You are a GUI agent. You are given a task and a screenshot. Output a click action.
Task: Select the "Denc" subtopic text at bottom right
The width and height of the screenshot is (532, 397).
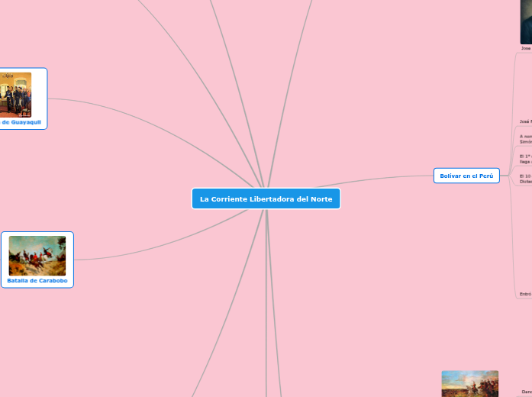pos(527,392)
